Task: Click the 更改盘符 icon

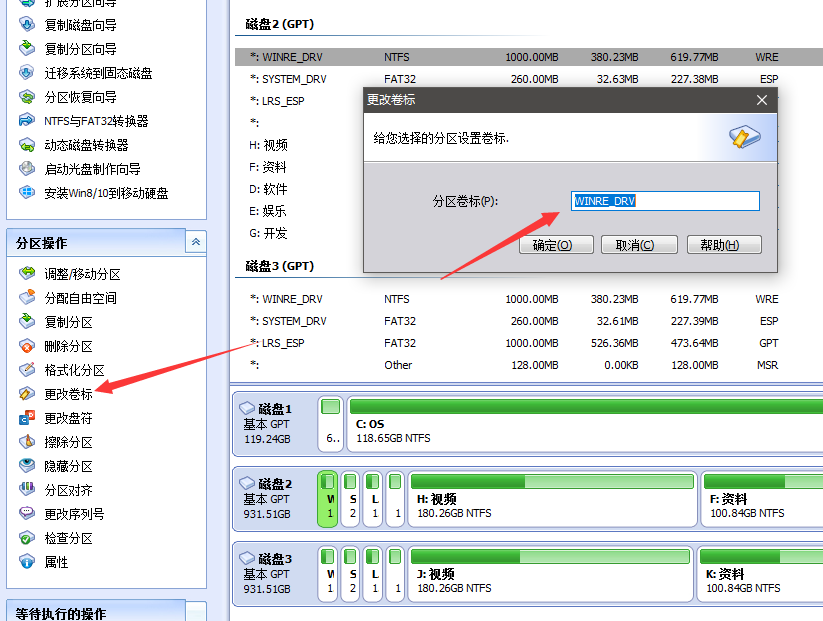Action: 27,418
